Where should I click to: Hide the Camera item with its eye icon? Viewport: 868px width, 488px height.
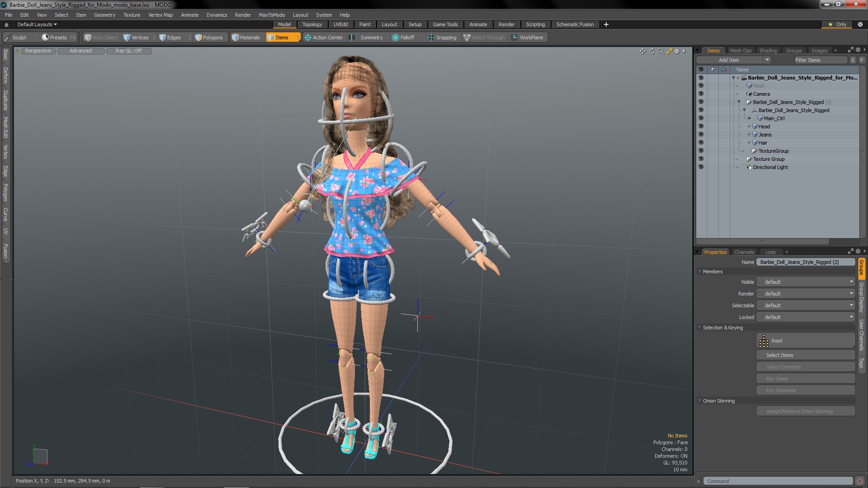(x=701, y=94)
